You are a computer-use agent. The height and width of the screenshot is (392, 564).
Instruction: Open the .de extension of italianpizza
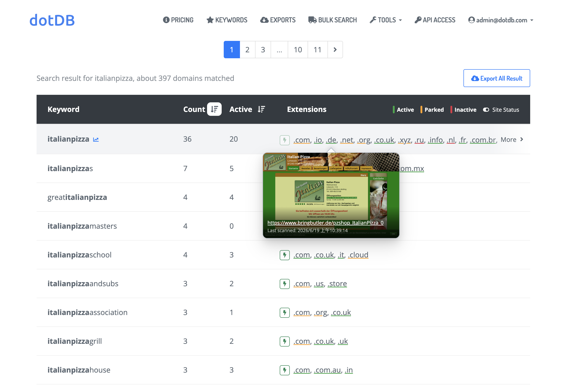331,140
